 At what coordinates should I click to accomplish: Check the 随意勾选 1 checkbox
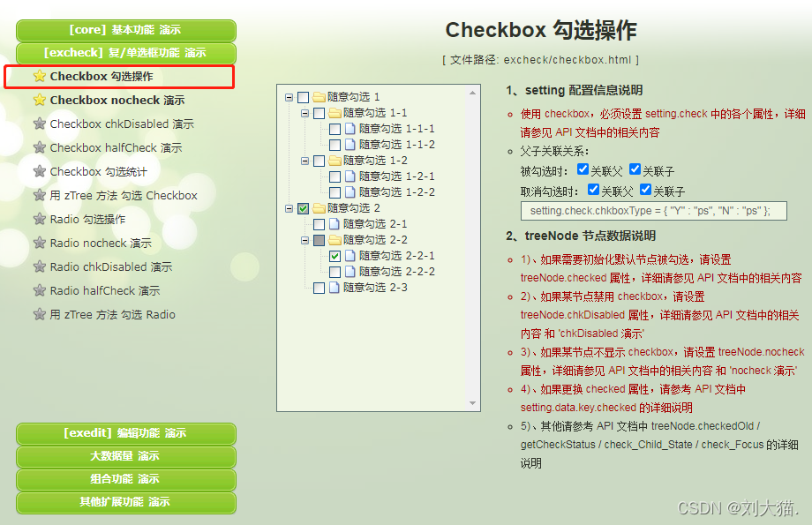pyautogui.click(x=304, y=97)
